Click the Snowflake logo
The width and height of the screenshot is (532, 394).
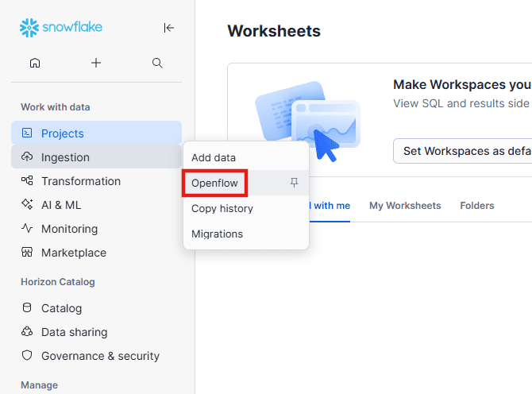(60, 28)
